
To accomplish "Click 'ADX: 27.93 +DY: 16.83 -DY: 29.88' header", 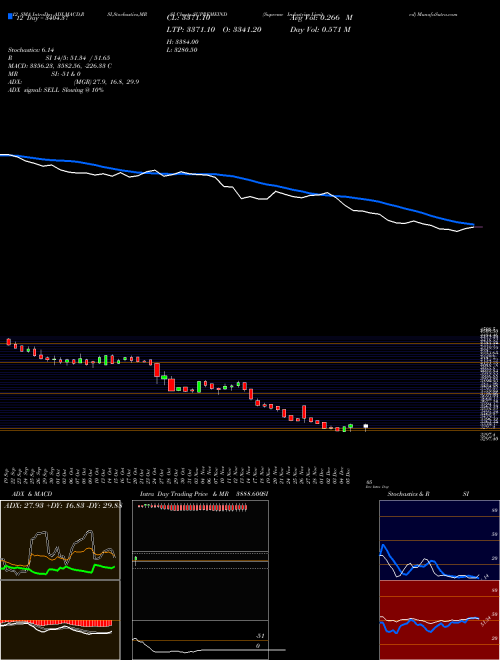I will [x=63, y=505].
